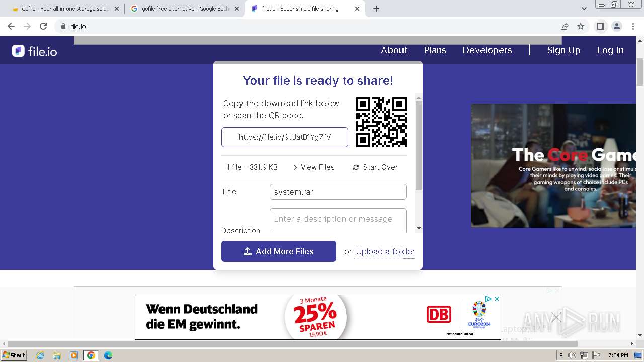Click the share dialog scrollbar thumb

[x=419, y=145]
